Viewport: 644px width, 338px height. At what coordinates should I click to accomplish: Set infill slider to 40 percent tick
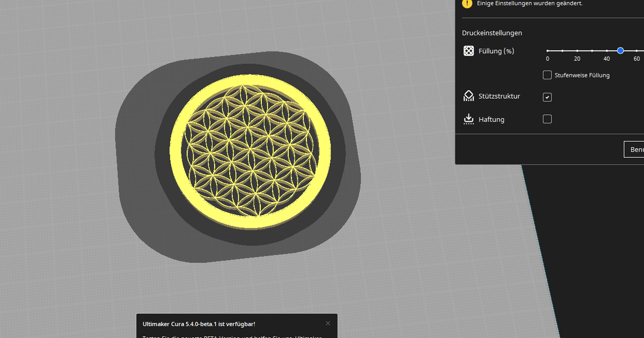coord(606,50)
